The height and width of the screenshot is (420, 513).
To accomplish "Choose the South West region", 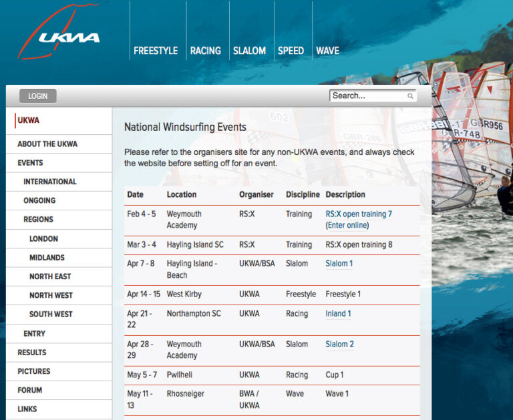I will pos(51,314).
